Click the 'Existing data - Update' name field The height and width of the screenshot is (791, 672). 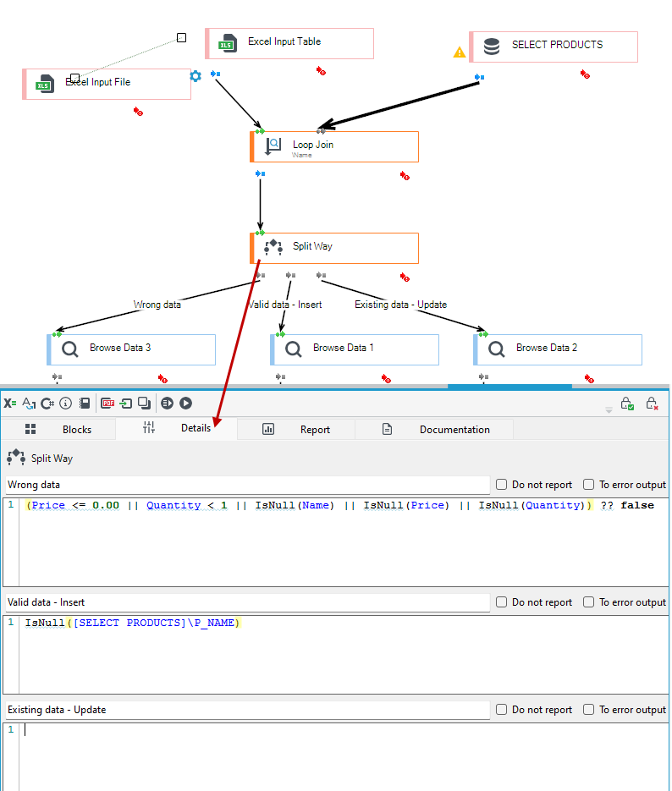tap(247, 710)
